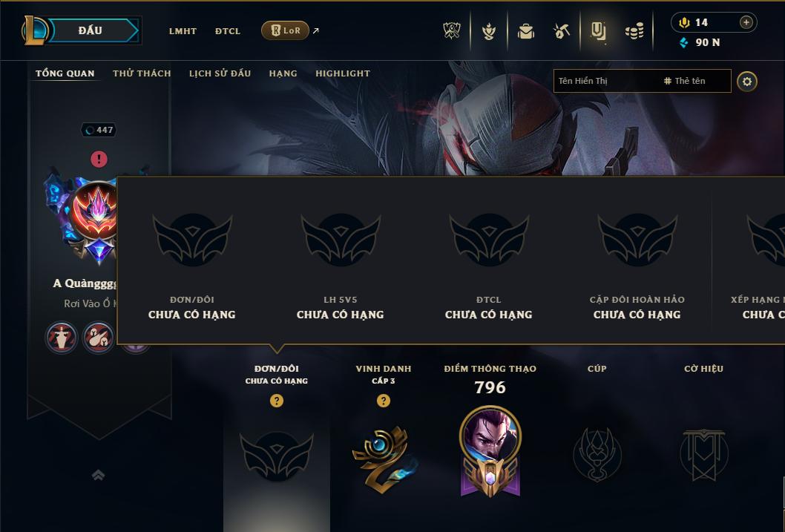Add RP with the plus button
Viewport: 785px width, 532px height.
coord(746,22)
